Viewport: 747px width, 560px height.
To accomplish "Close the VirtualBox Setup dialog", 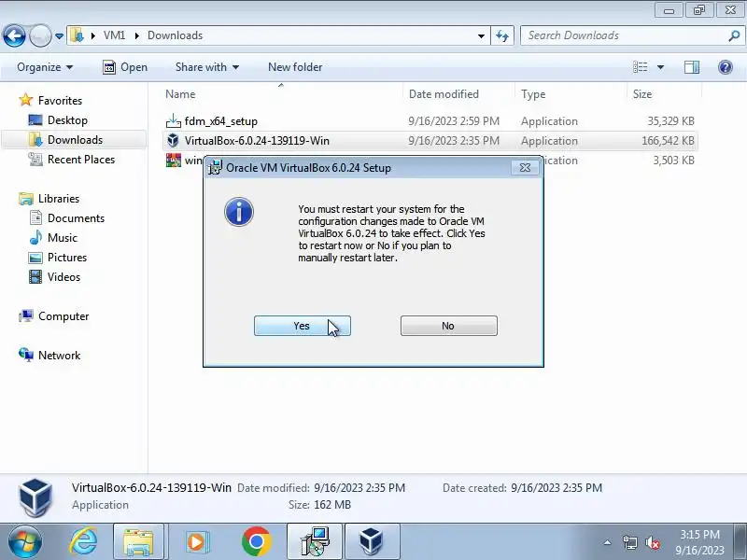I will [525, 168].
